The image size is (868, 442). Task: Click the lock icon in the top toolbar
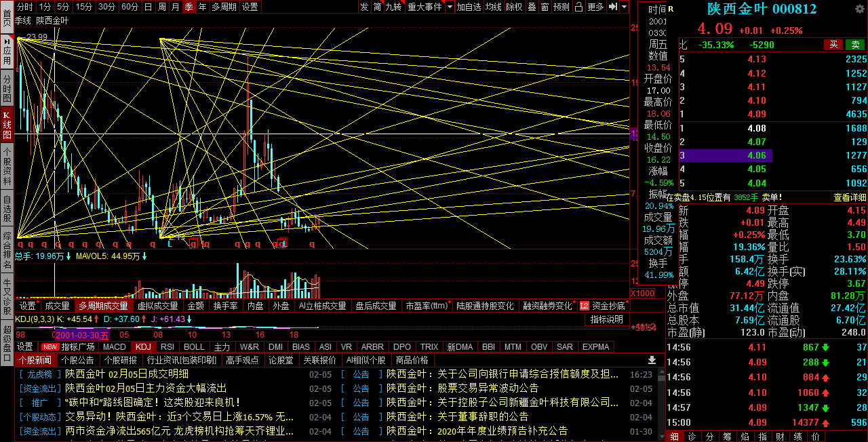578,7
